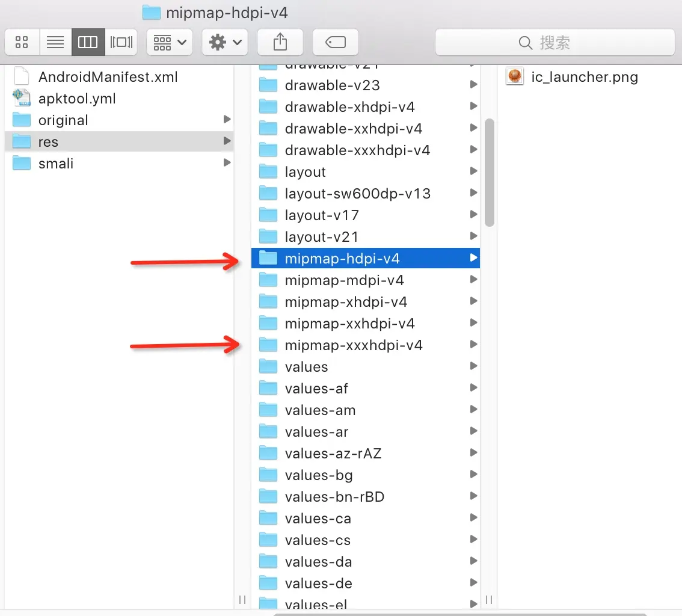Viewport: 682px width, 616px height.
Task: Click the Edit Tags toolbar button
Action: click(336, 42)
